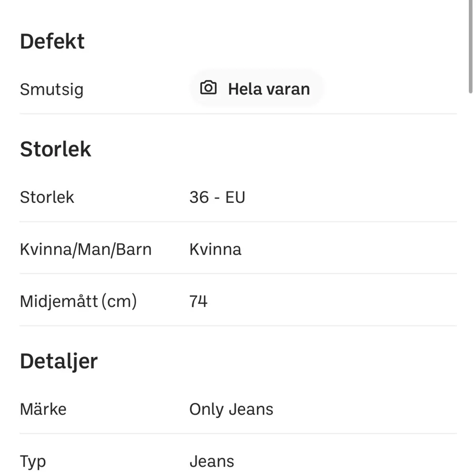Image resolution: width=476 pixels, height=476 pixels.
Task: Select the size value 36 - EU
Action: pyautogui.click(x=217, y=197)
